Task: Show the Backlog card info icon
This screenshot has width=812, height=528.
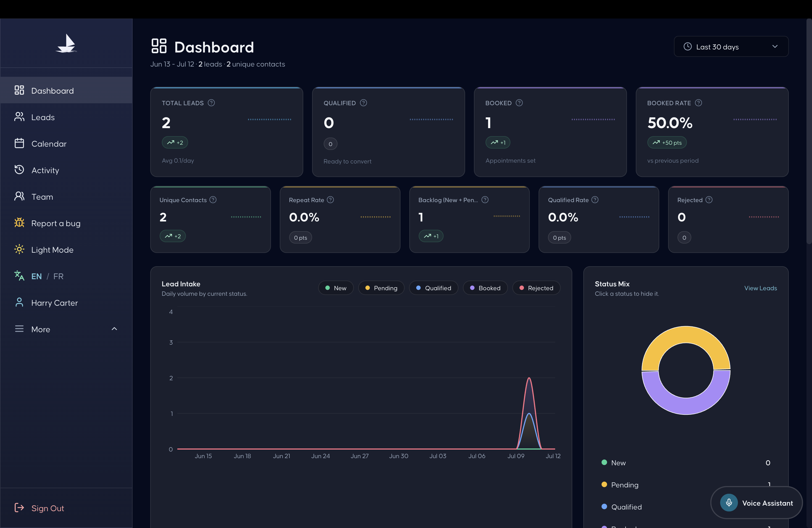Action: pos(485,200)
